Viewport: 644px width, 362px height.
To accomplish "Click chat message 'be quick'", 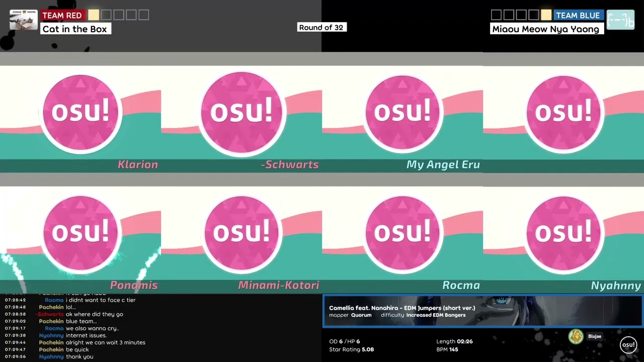I will (x=77, y=349).
